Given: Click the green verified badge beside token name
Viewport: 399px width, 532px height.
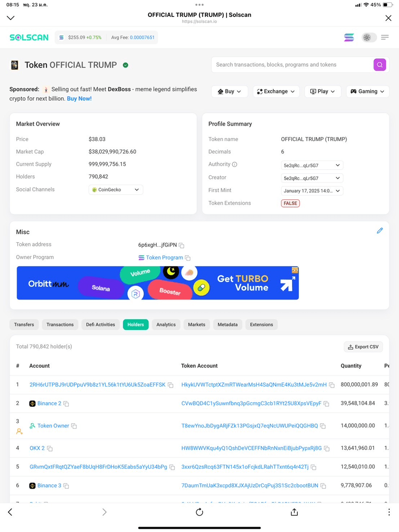Looking at the screenshot, I should click(126, 65).
